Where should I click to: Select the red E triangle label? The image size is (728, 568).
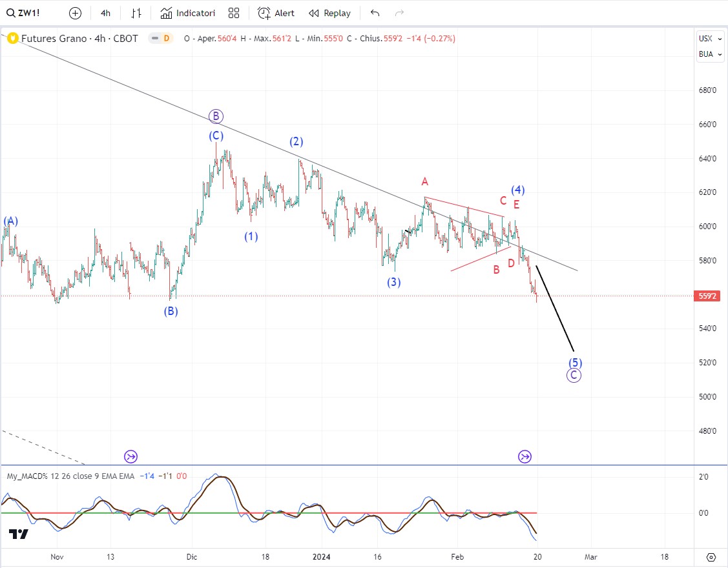516,205
